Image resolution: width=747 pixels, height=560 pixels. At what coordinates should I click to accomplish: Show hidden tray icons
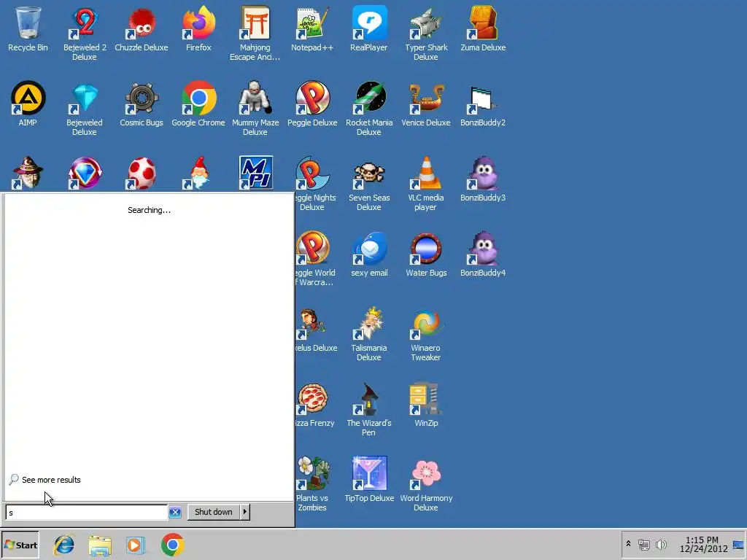point(628,544)
